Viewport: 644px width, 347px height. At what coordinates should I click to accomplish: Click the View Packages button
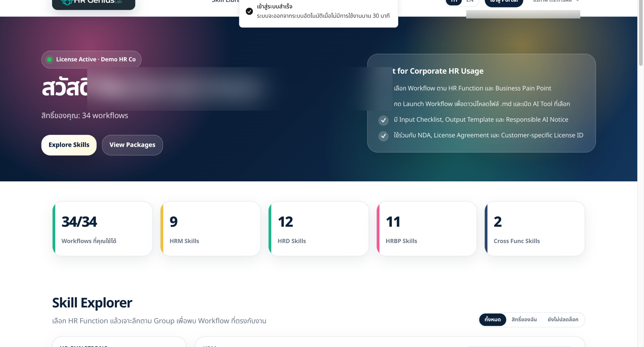[132, 145]
